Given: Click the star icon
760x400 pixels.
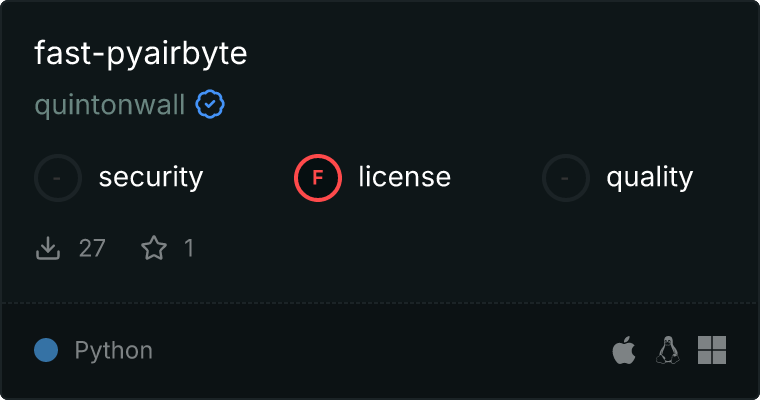Looking at the screenshot, I should [x=153, y=248].
